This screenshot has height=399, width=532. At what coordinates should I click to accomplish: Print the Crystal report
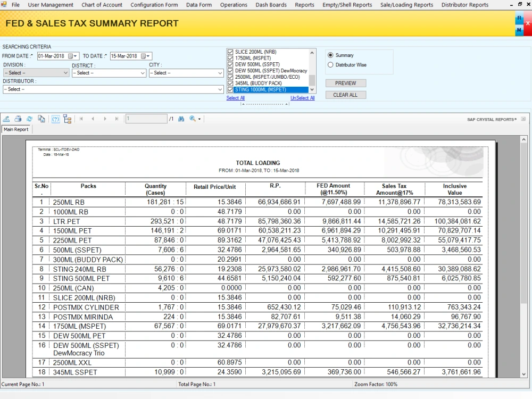pos(18,119)
